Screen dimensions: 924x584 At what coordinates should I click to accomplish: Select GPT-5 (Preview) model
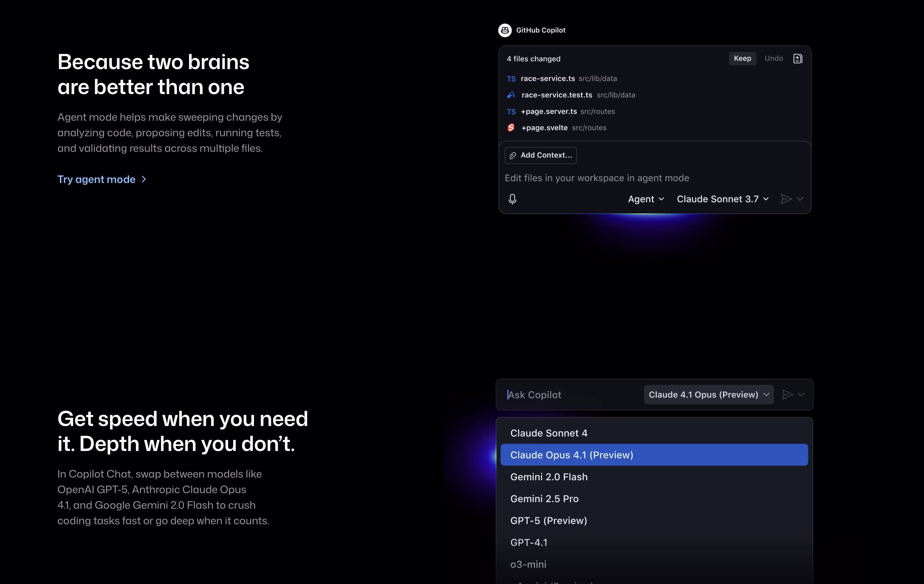[x=654, y=521]
